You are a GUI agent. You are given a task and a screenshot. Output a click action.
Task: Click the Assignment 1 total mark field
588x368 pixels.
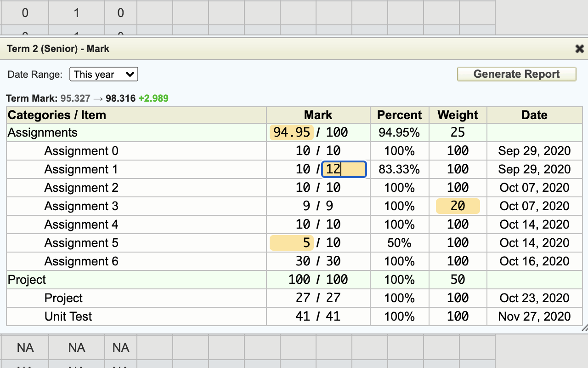[x=344, y=169]
